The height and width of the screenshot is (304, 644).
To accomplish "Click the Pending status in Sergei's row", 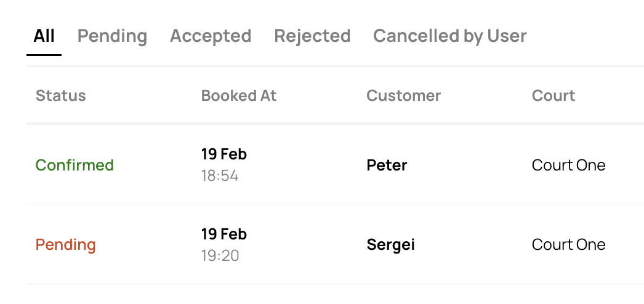I will point(65,245).
